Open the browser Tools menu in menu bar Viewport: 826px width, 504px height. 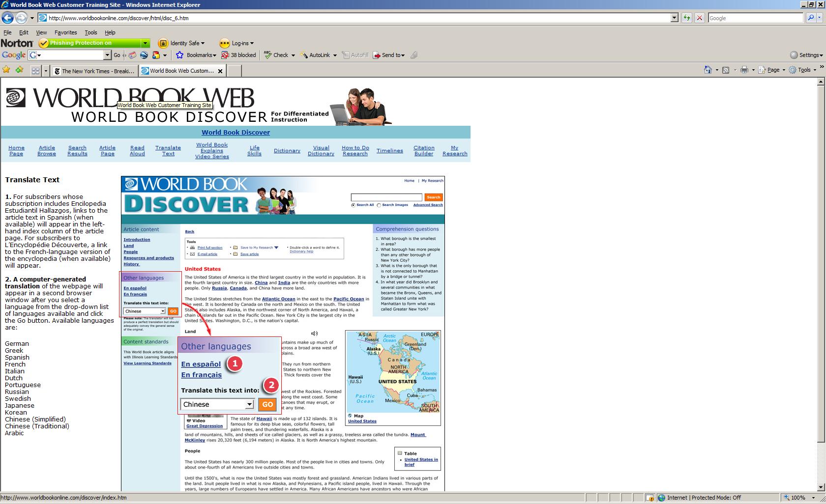(91, 32)
